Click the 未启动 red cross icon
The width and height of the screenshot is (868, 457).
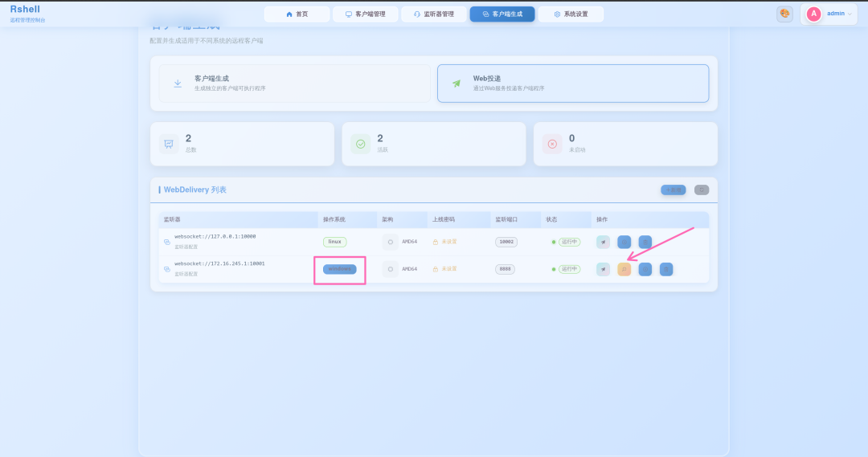pyautogui.click(x=552, y=144)
